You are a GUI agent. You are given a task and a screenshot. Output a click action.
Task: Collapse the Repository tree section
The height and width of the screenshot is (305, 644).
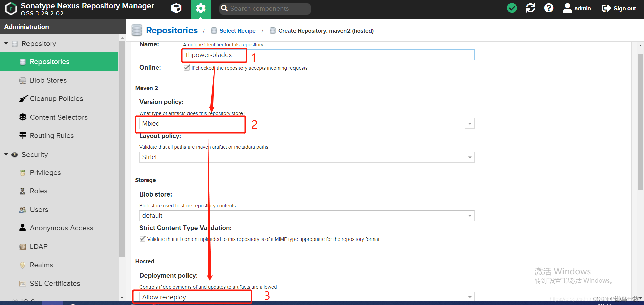click(6, 43)
